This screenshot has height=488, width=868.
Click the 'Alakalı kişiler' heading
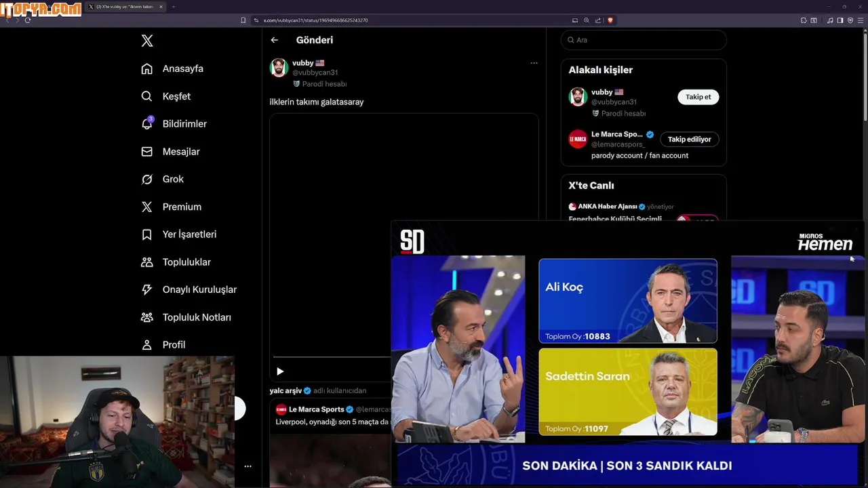600,70
